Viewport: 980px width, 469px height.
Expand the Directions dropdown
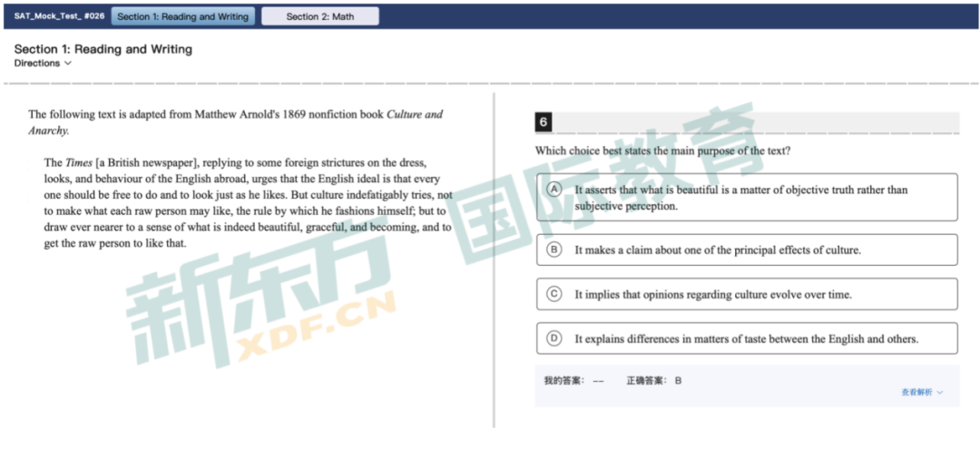(x=44, y=64)
